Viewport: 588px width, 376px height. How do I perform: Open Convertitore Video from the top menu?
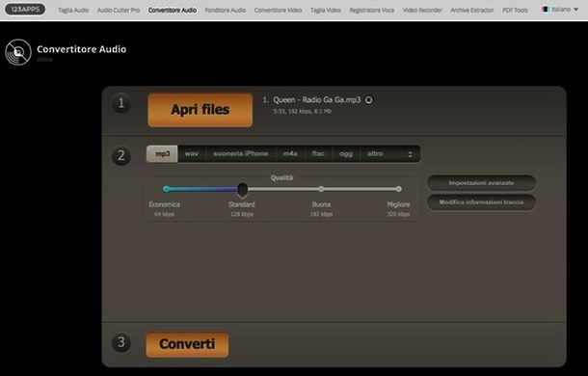point(279,11)
